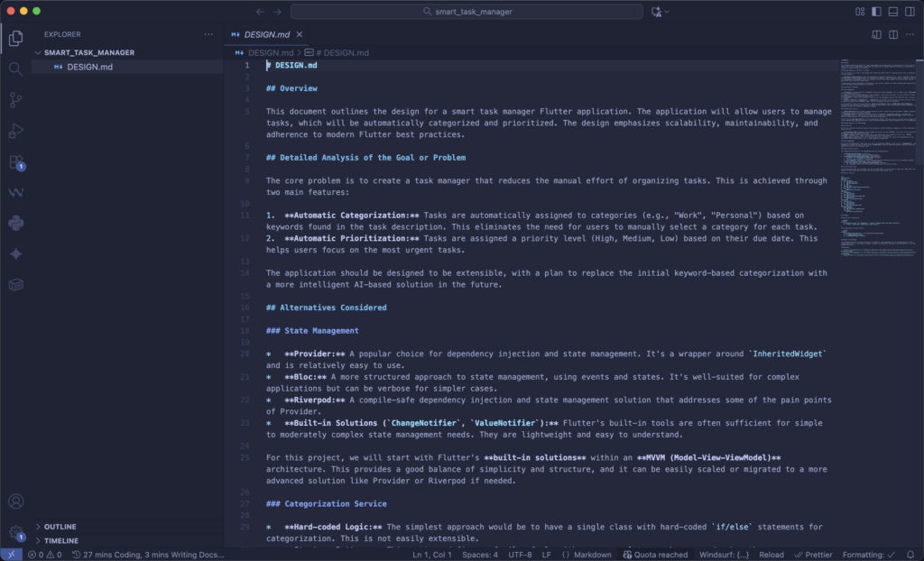Image resolution: width=924 pixels, height=561 pixels.
Task: Open DESIGN.md in the explorer tree
Action: [x=89, y=67]
